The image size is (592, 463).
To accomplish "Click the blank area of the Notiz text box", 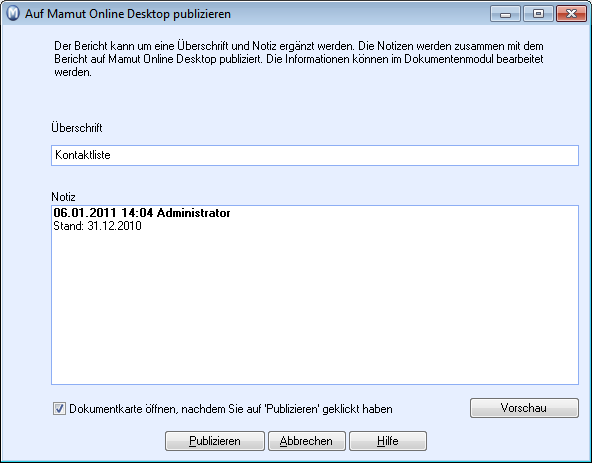I will [314, 306].
